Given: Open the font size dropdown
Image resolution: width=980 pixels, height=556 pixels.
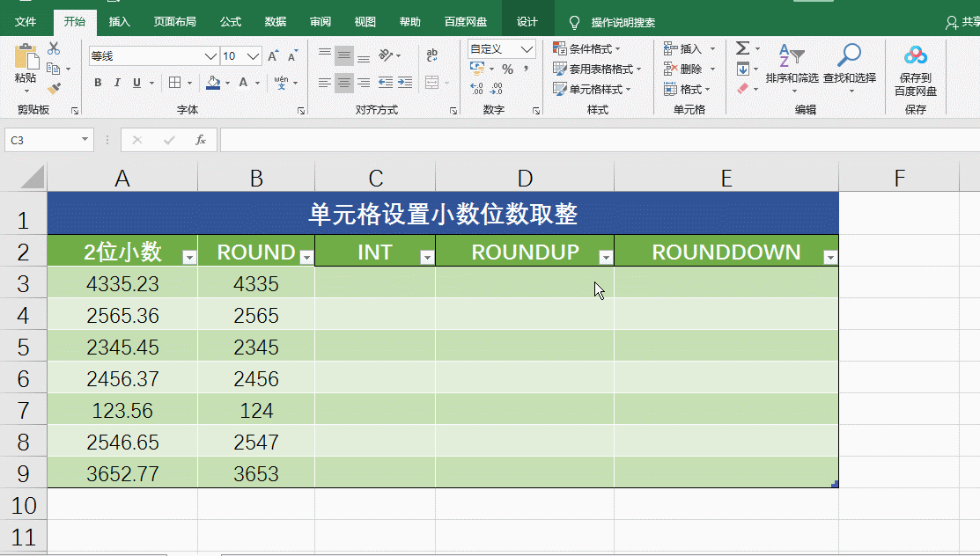Looking at the screenshot, I should (x=252, y=55).
